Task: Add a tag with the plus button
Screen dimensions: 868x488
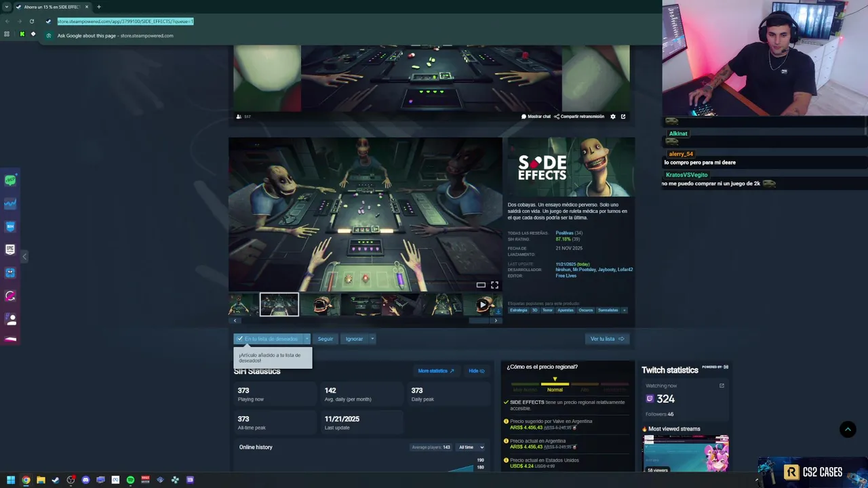Action: (625, 310)
